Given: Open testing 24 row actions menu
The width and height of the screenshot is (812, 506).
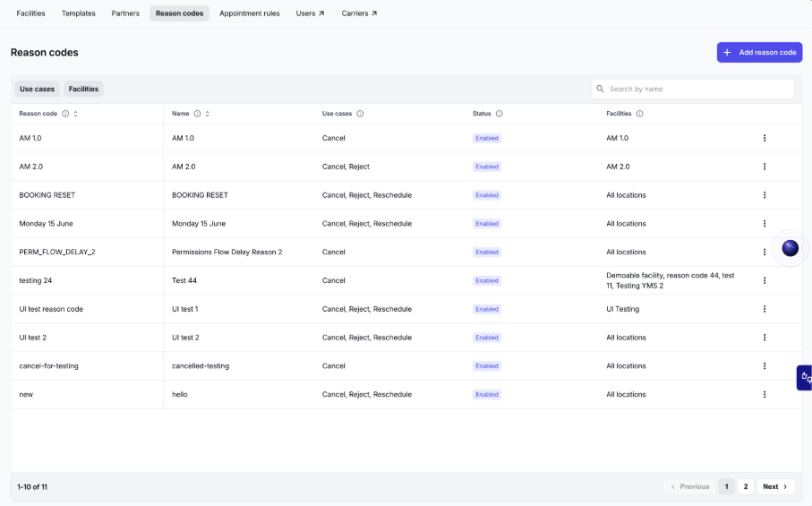Looking at the screenshot, I should pos(765,280).
